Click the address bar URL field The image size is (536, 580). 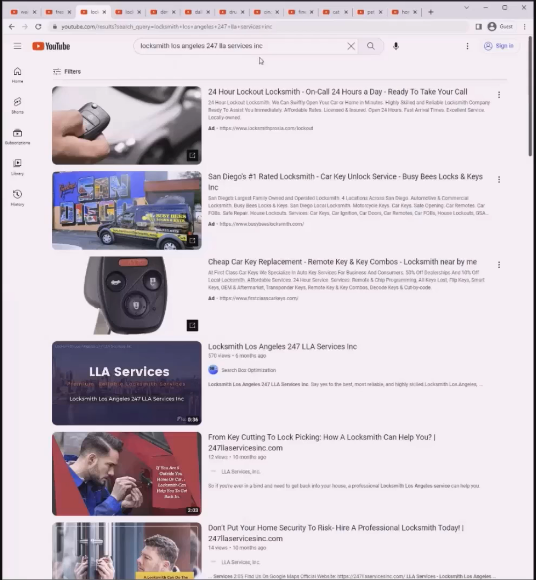pos(259,27)
